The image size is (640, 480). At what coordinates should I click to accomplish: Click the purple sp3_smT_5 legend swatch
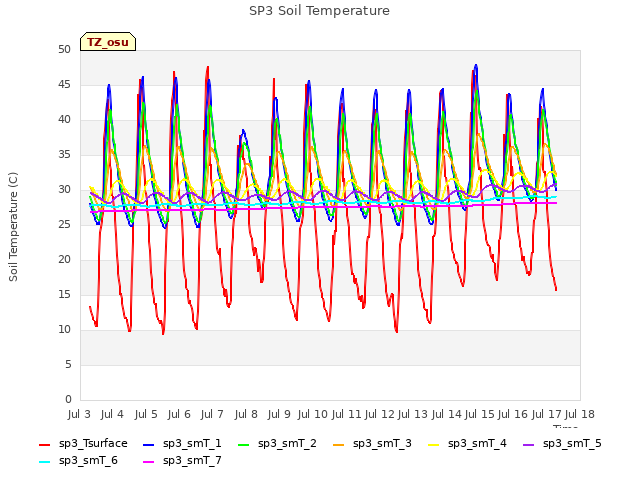point(529,444)
